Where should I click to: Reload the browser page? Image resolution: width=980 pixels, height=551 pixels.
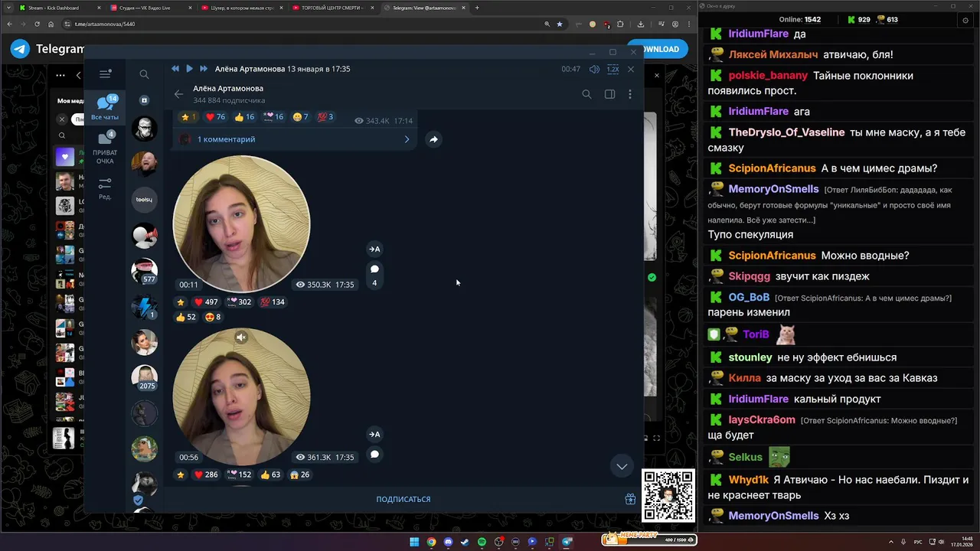click(37, 24)
